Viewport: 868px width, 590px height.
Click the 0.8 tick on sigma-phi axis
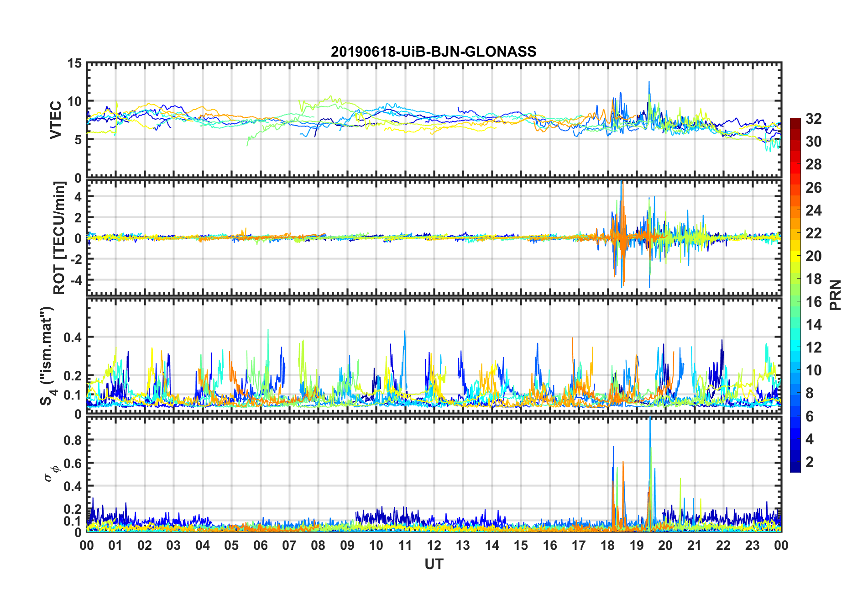coord(73,440)
